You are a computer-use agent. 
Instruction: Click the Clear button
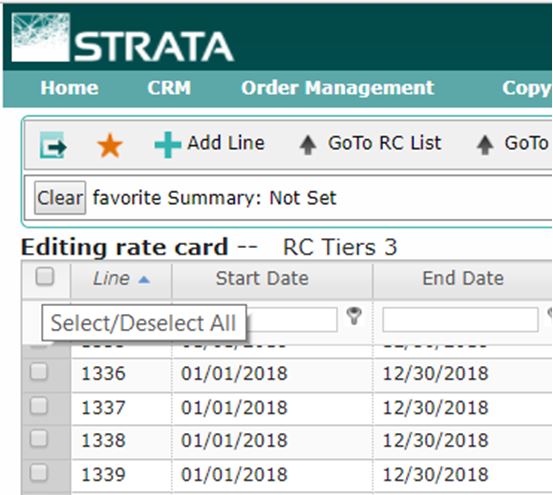coord(60,198)
